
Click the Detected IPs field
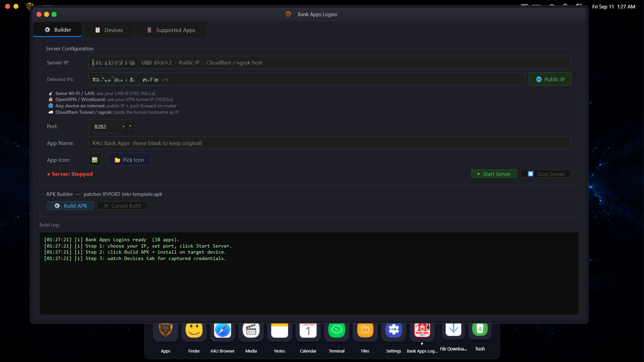click(x=307, y=79)
